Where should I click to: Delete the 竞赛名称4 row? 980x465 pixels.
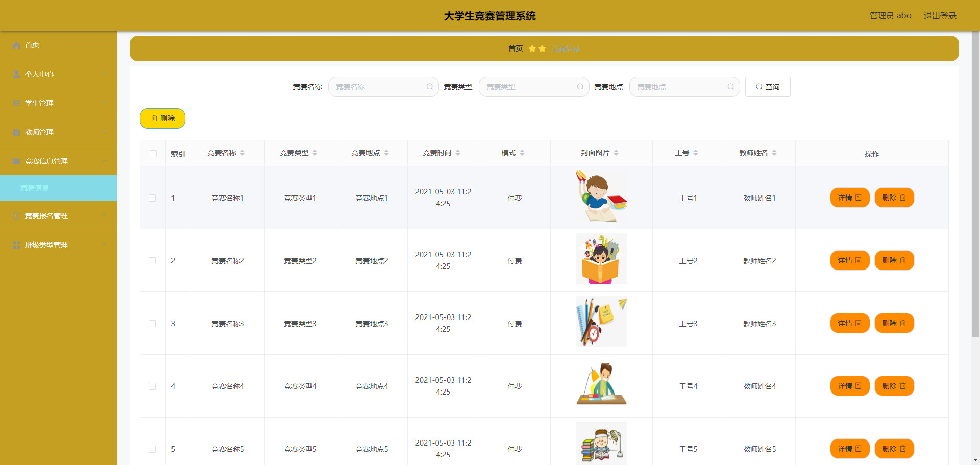point(894,386)
